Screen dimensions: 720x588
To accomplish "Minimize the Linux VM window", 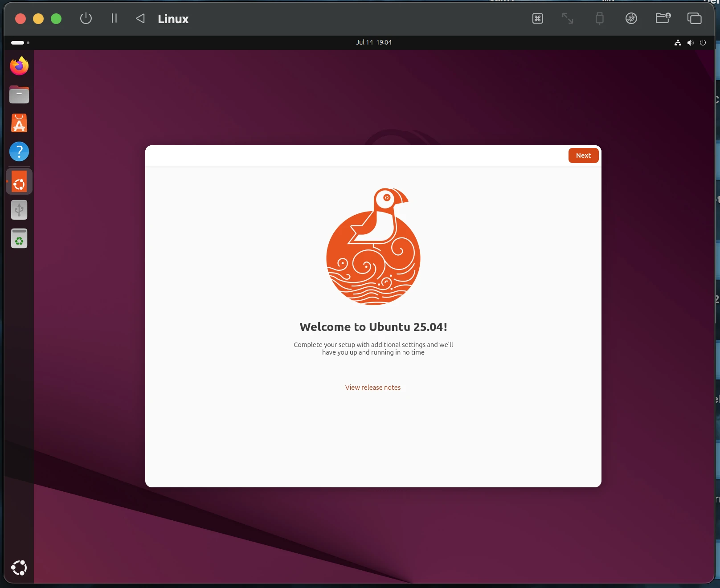I will [38, 19].
